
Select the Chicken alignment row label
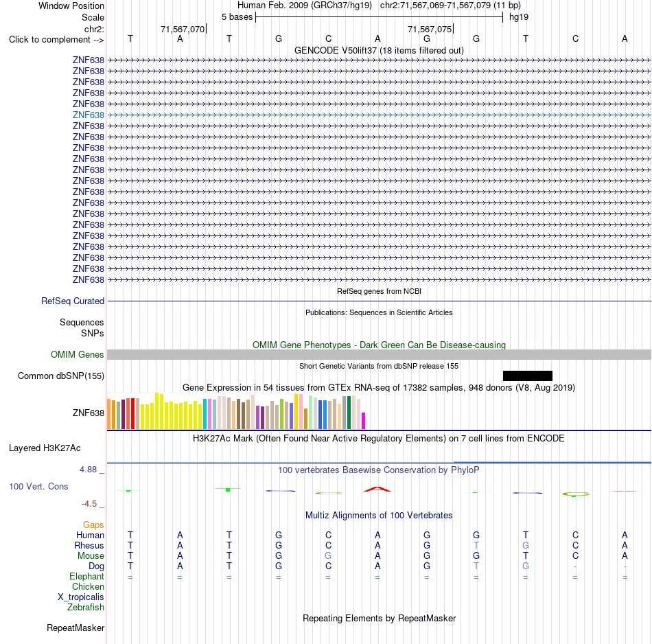pos(88,586)
